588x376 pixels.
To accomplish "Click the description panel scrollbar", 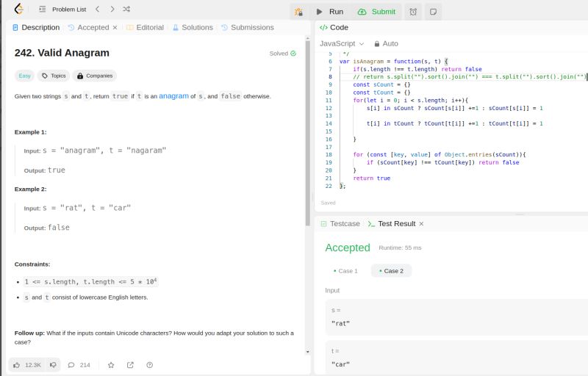I will [308, 133].
